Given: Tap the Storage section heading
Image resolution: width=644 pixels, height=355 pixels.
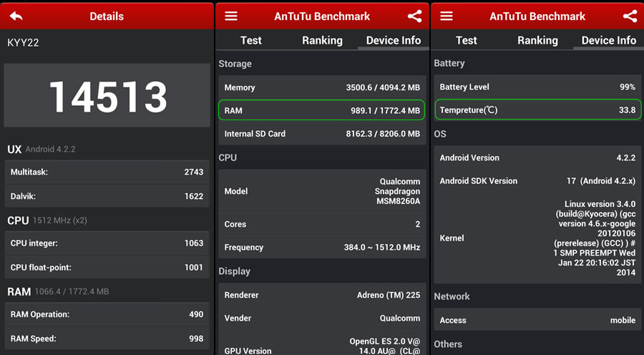Looking at the screenshot, I should point(235,64).
